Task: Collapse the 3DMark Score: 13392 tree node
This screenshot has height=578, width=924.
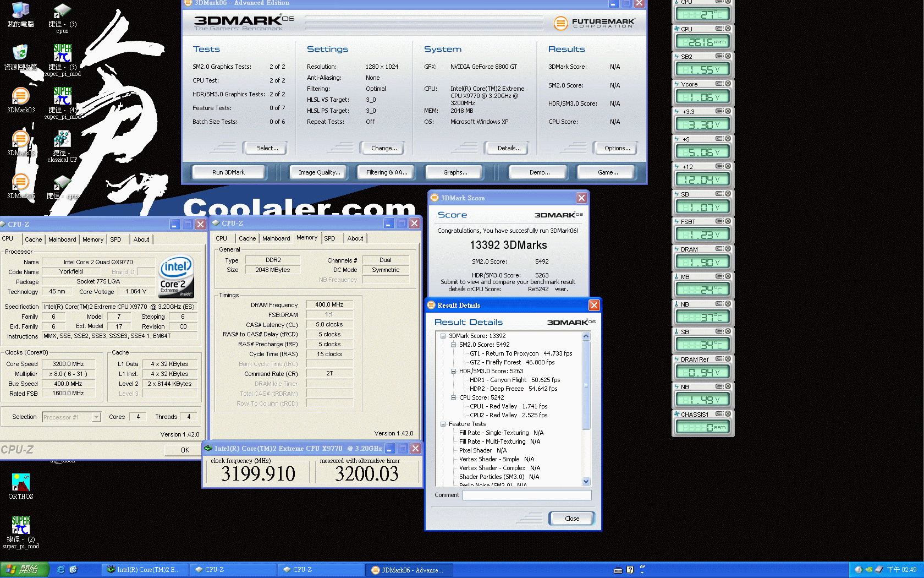Action: (x=443, y=336)
